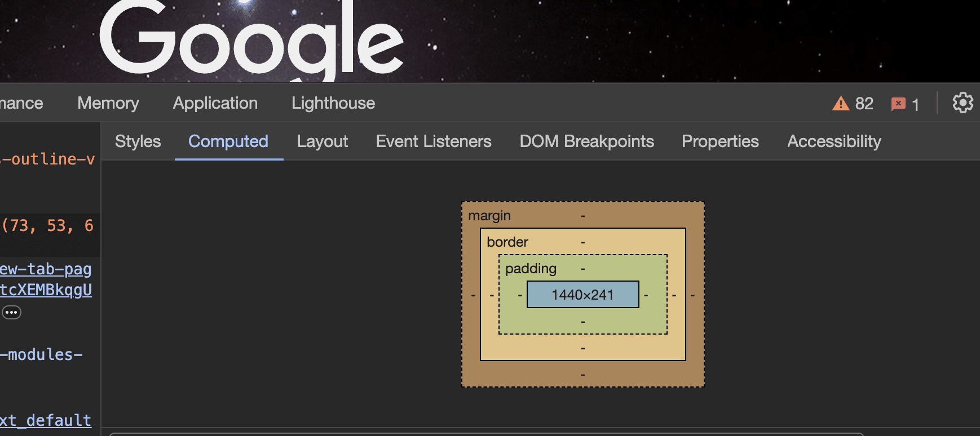The image size is (980, 436).
Task: Click the partially visible Performance panel tab
Action: point(21,103)
